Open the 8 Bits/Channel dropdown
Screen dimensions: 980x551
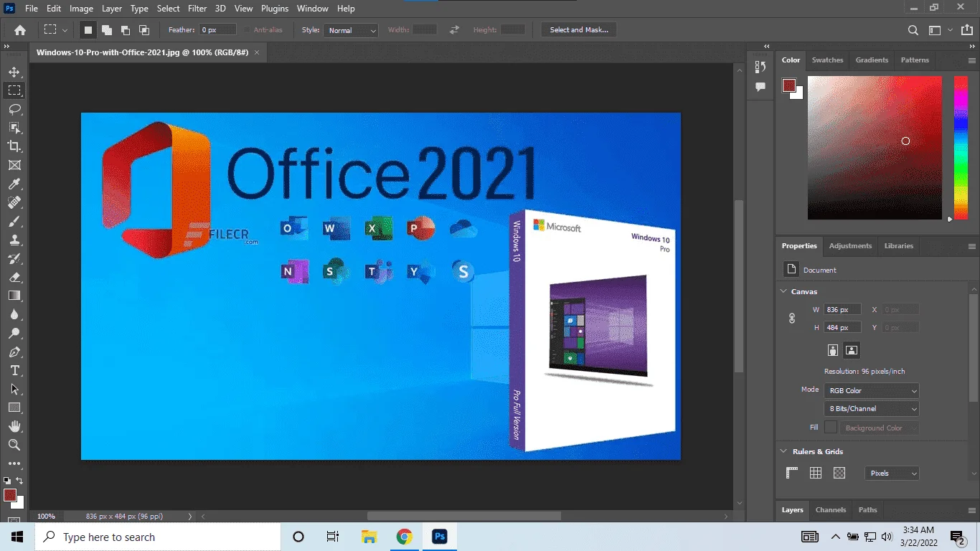pos(872,409)
